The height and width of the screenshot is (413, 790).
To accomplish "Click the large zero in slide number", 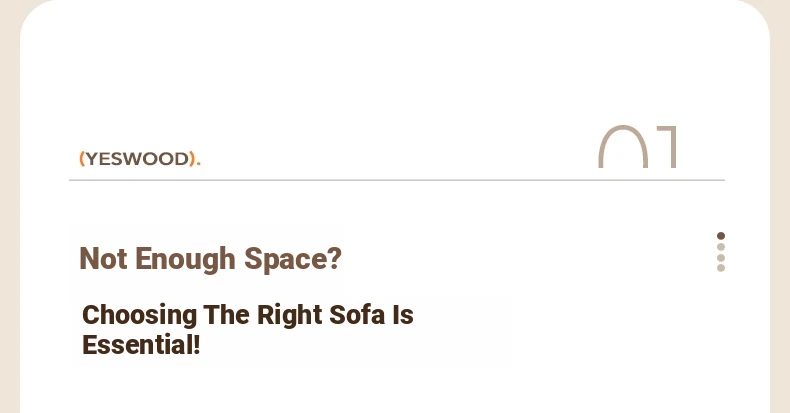I will 623,147.
